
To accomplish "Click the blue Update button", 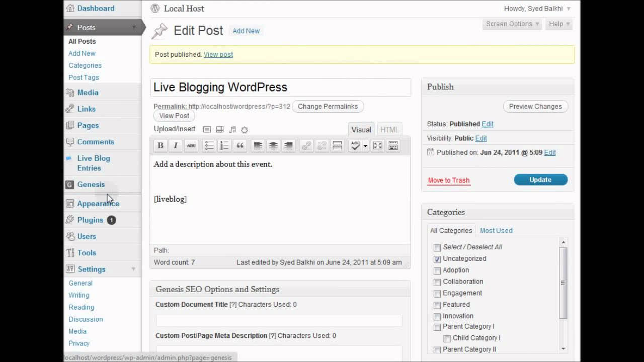I will 540,179.
